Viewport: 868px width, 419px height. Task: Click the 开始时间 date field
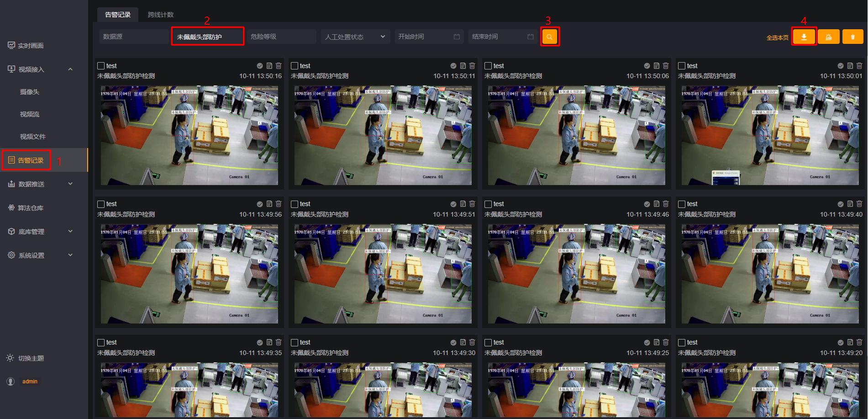click(429, 37)
